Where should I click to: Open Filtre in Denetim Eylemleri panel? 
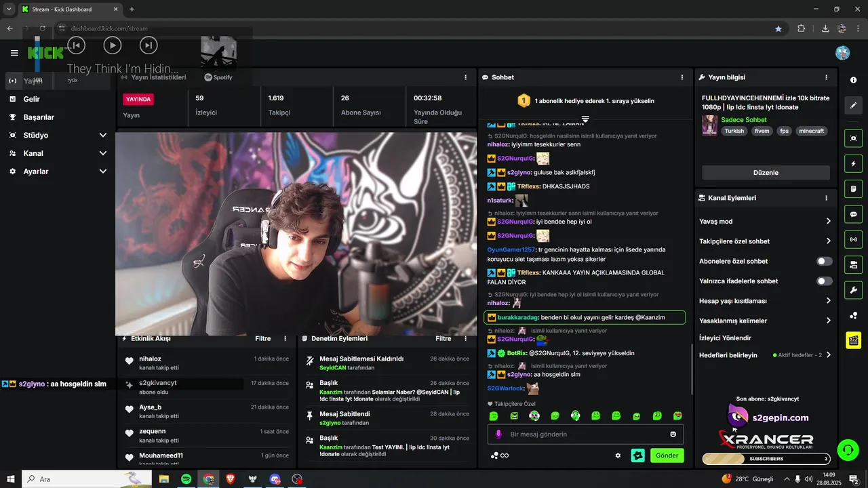[x=443, y=338]
